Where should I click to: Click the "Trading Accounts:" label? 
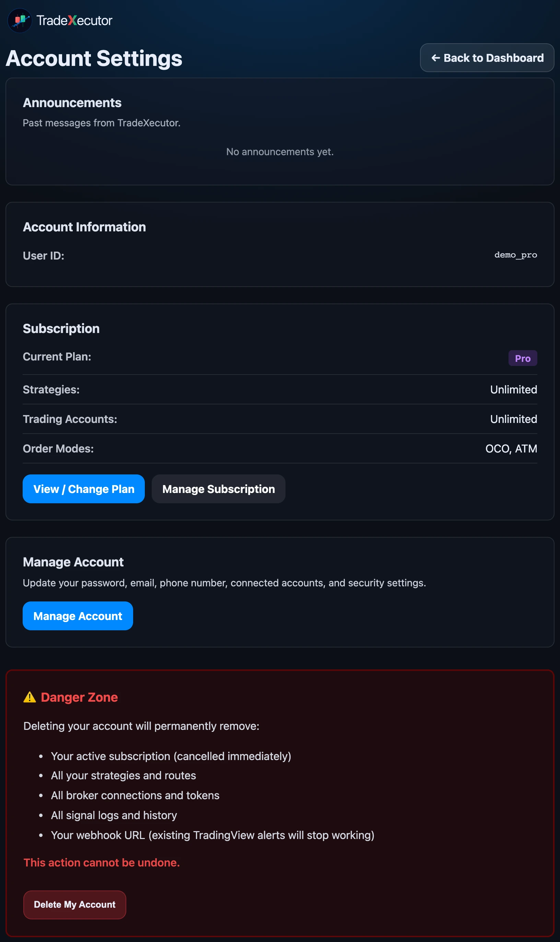(x=70, y=419)
